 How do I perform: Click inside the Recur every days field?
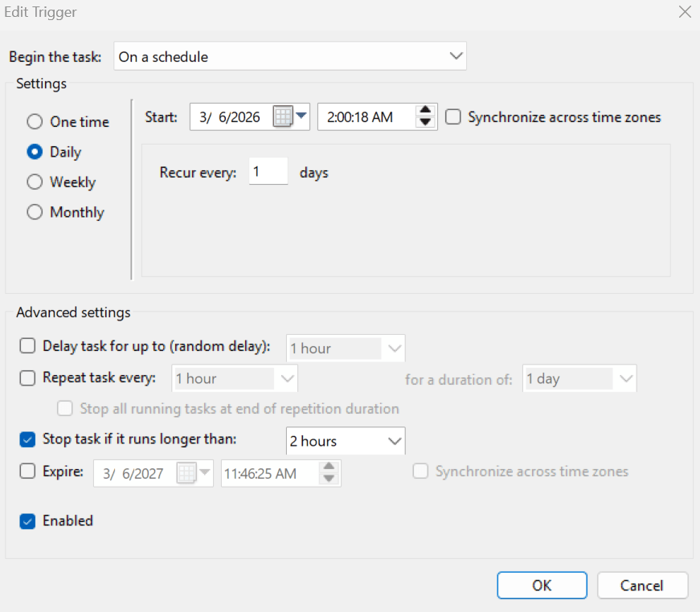click(268, 171)
